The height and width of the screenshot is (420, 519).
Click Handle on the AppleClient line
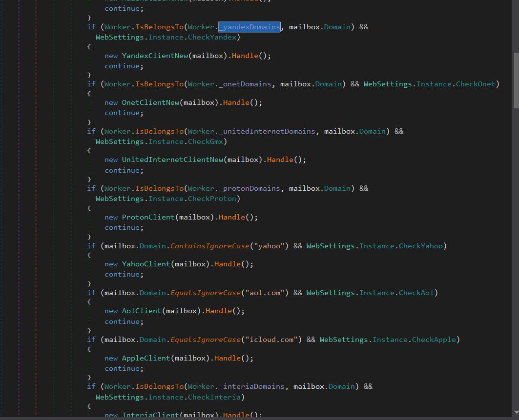coord(228,358)
